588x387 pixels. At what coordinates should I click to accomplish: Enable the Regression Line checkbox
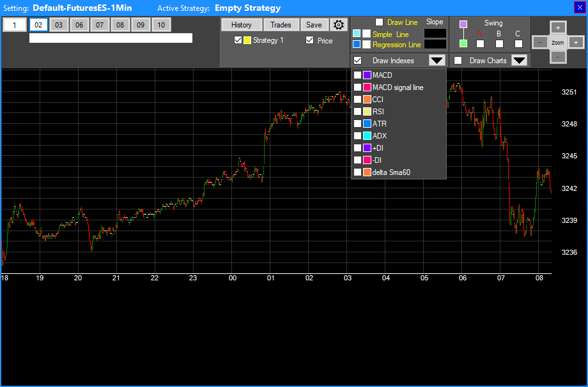click(366, 45)
